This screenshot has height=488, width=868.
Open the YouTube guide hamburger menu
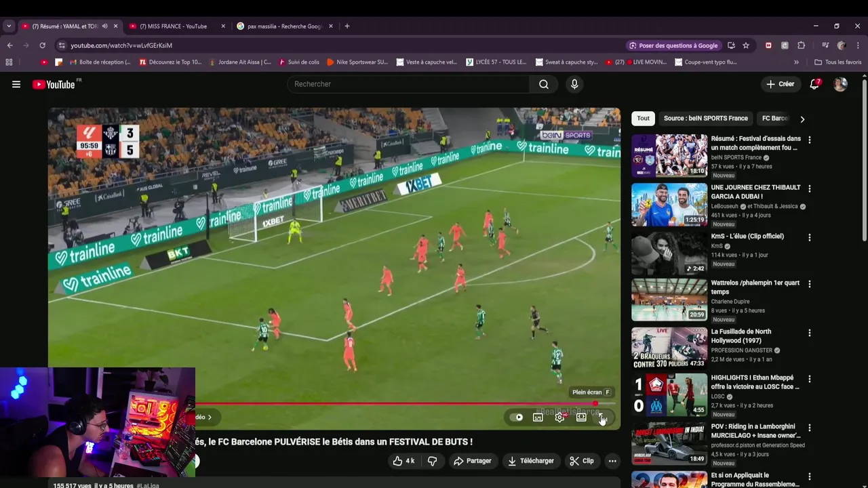tap(16, 84)
